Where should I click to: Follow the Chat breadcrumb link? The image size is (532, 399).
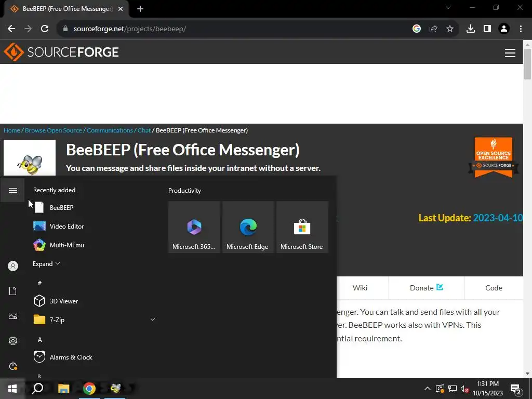144,130
